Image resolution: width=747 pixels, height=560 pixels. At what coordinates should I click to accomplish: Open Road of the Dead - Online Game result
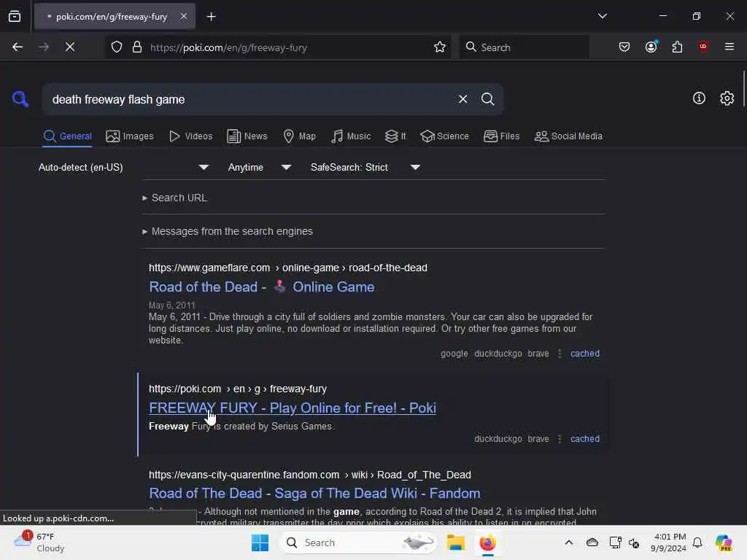(262, 287)
